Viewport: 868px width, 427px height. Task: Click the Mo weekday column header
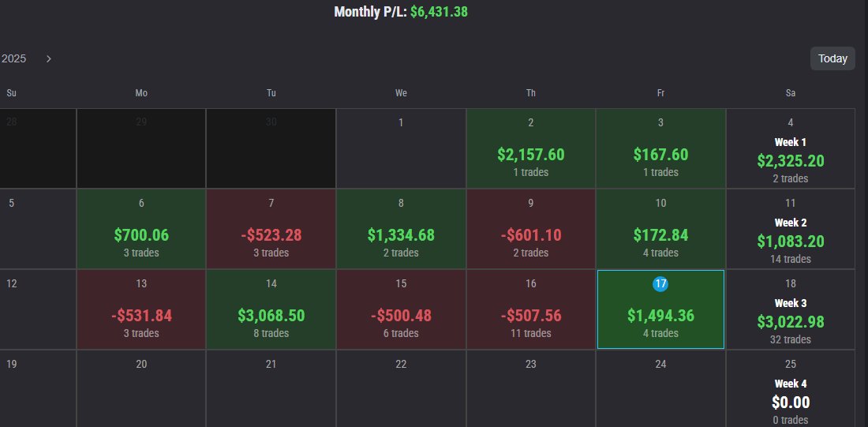click(141, 93)
